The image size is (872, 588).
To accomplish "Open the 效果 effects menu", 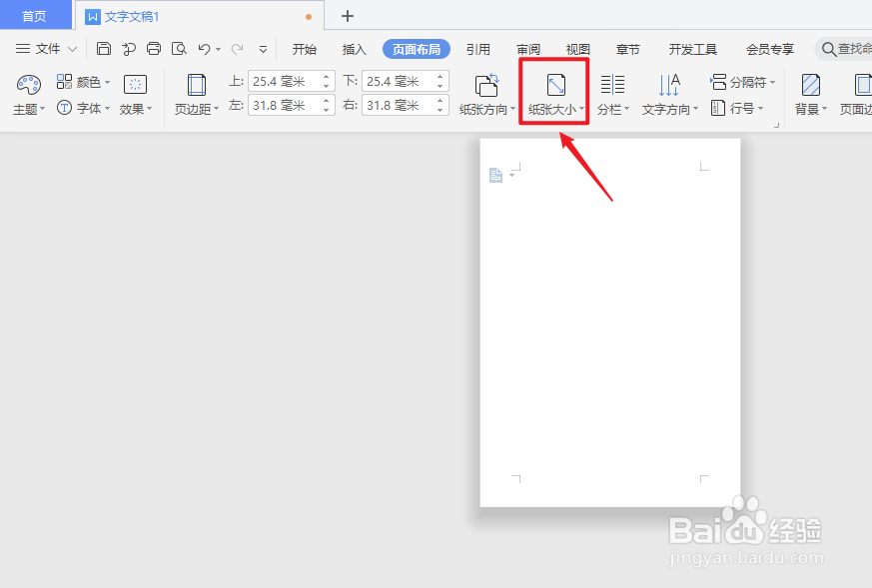I will (x=135, y=95).
